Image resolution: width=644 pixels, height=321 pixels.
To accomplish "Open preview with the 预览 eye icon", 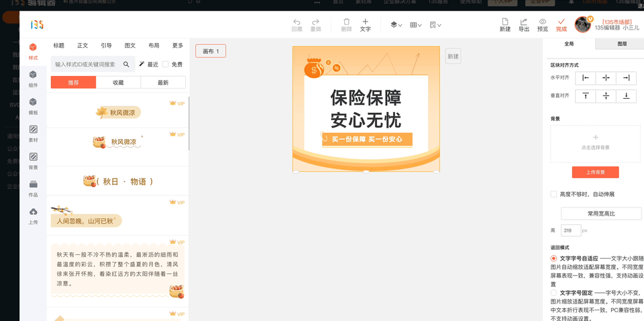I will coord(543,22).
